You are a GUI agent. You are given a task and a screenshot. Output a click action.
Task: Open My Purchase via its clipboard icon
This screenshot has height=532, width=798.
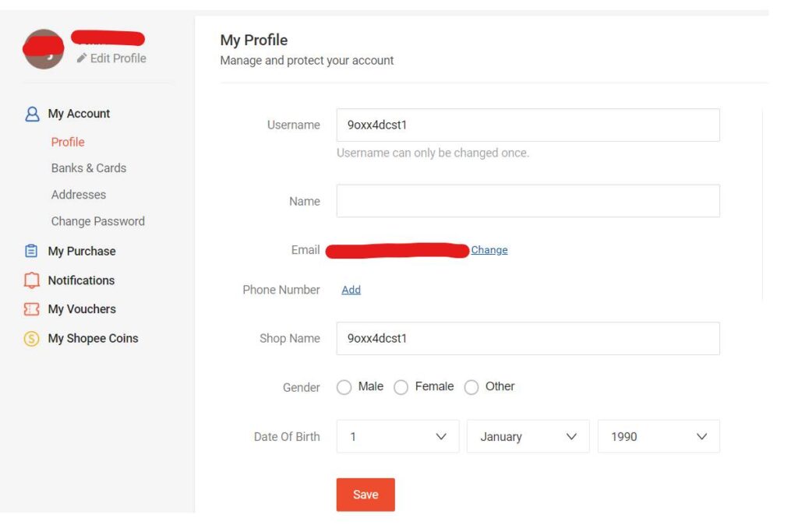tap(30, 251)
